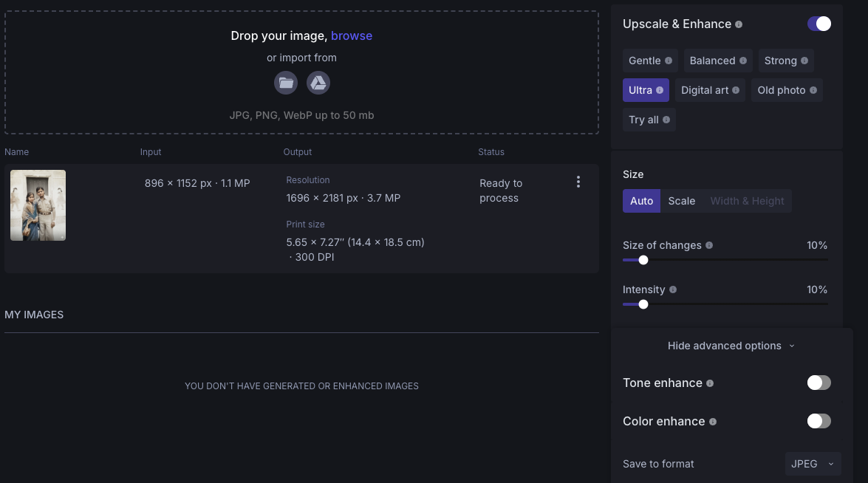Choose the Old photo enhance preset

click(786, 90)
